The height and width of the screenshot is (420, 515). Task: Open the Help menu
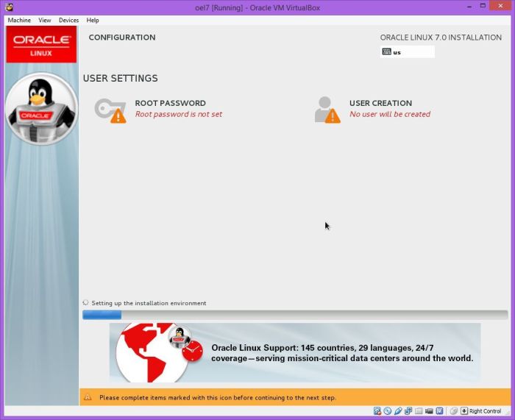93,20
